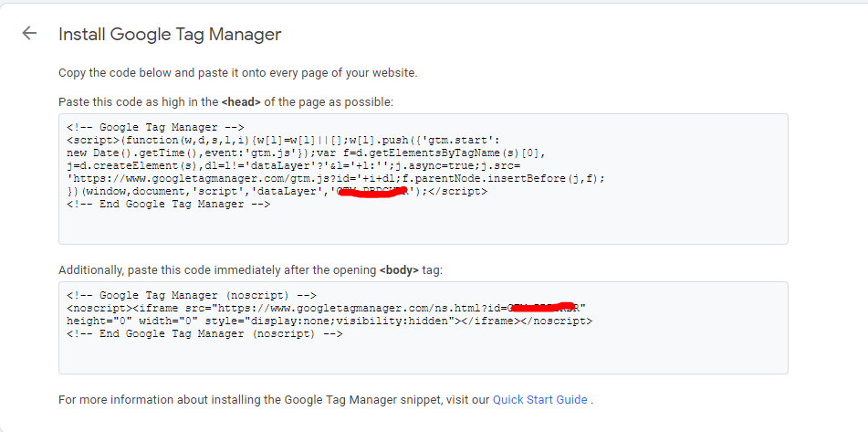Click the back arrow icon

click(29, 34)
